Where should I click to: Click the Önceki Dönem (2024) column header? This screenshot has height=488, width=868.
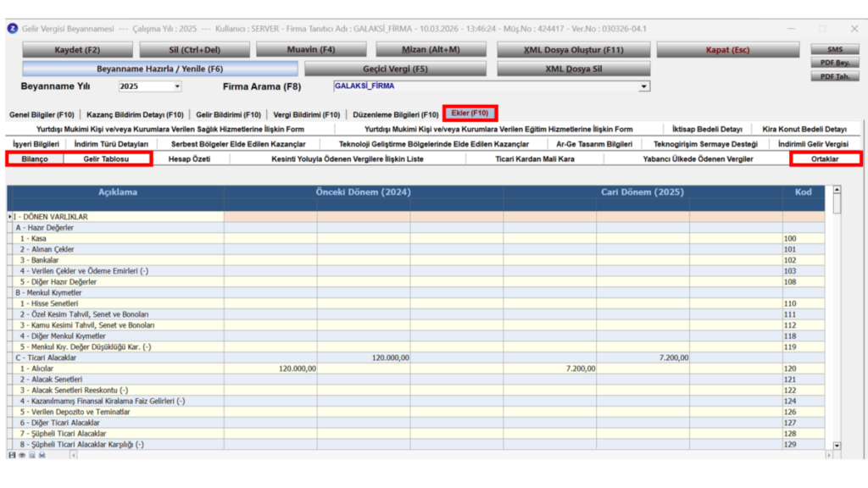[x=364, y=192]
